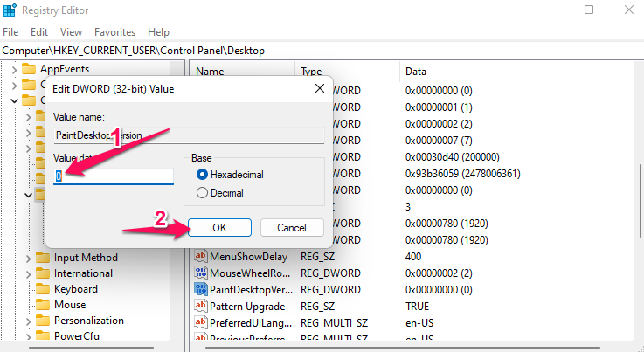Select the MouseWheelRo... value name
The height and width of the screenshot is (352, 644).
click(x=251, y=273)
